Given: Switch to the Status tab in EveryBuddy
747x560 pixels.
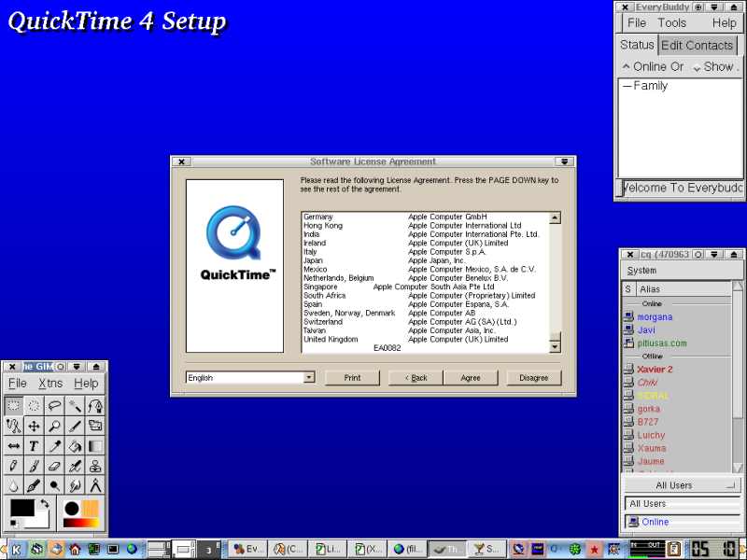Looking at the screenshot, I should tap(637, 45).
